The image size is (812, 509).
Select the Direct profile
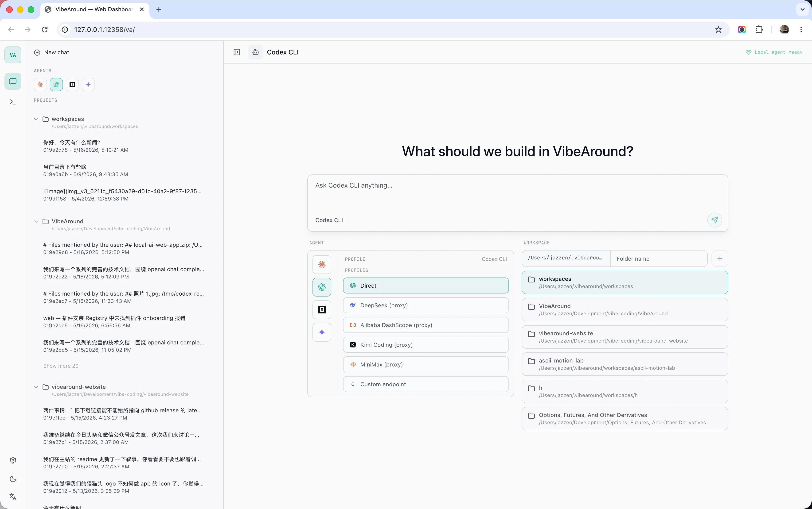[426, 285]
